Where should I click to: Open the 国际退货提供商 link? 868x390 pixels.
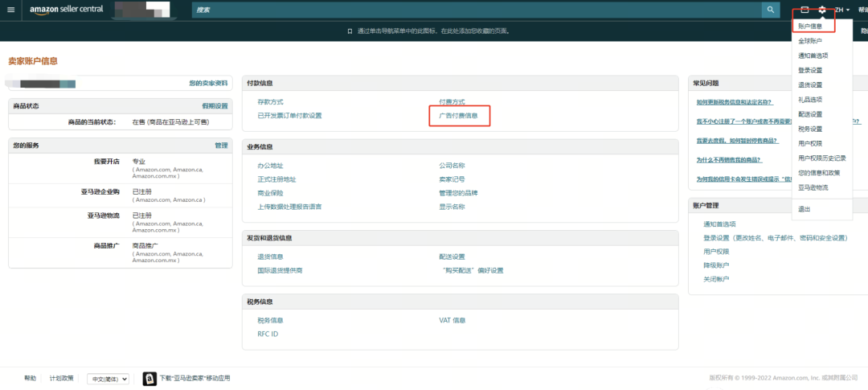click(x=280, y=270)
